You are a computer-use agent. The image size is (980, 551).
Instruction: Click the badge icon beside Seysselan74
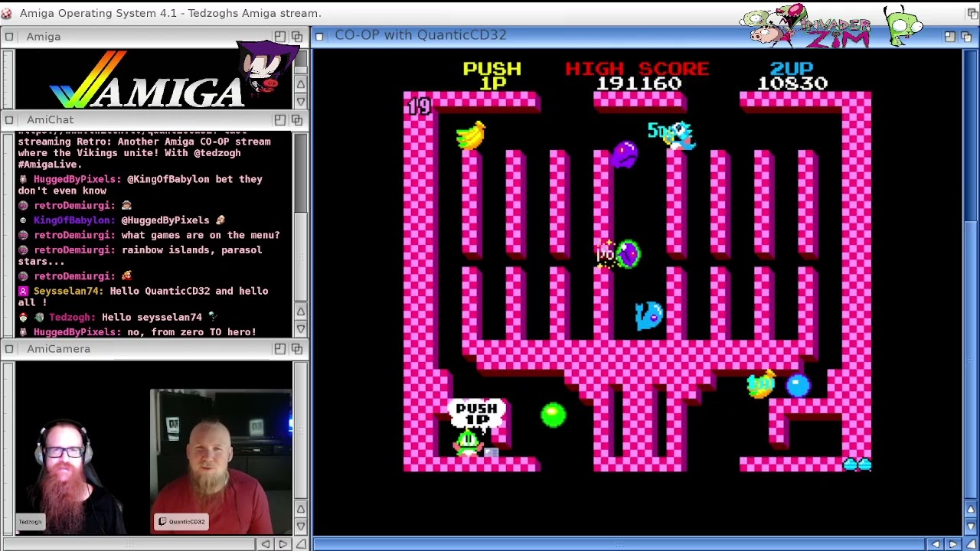[x=23, y=291]
